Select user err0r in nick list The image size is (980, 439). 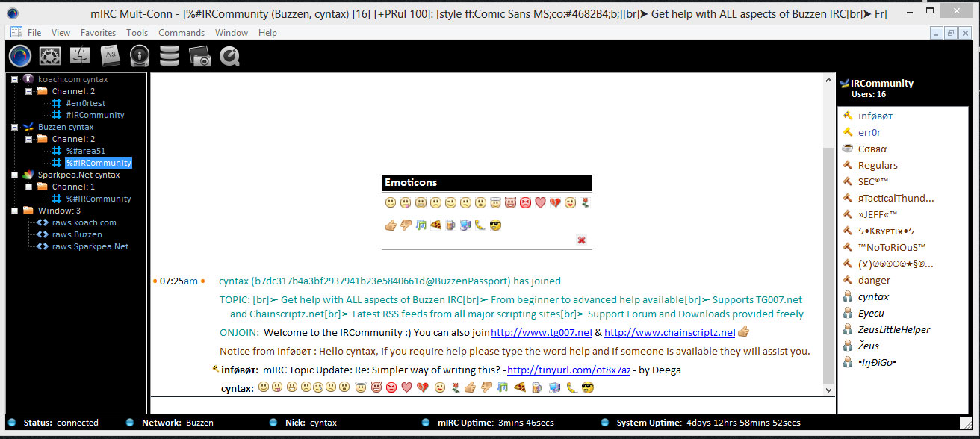pos(869,132)
